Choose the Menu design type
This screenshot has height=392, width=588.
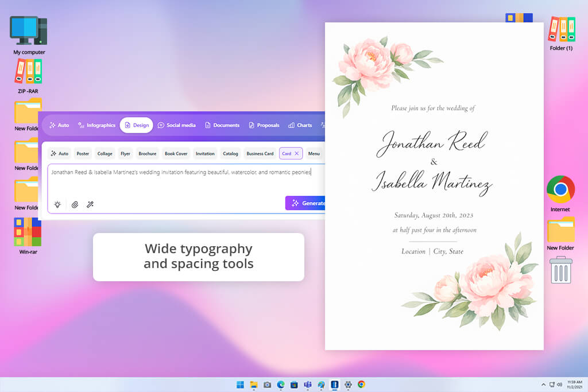click(x=314, y=154)
